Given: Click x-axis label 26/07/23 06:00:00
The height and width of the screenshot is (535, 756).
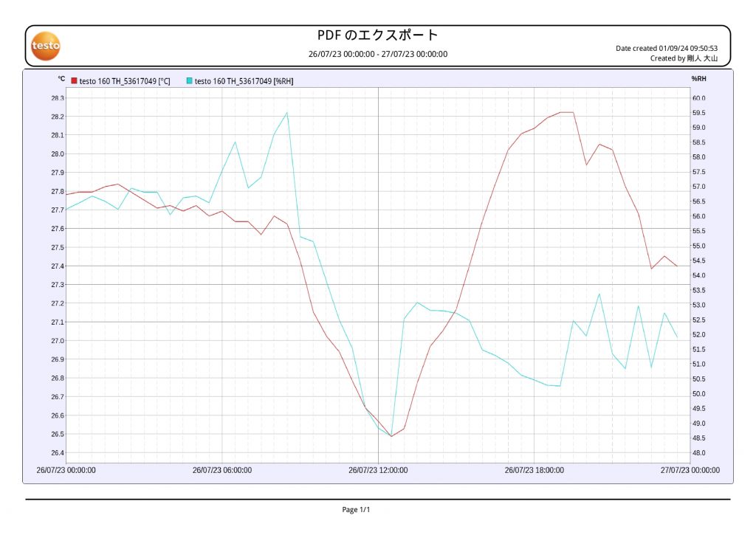Looking at the screenshot, I should point(221,470).
